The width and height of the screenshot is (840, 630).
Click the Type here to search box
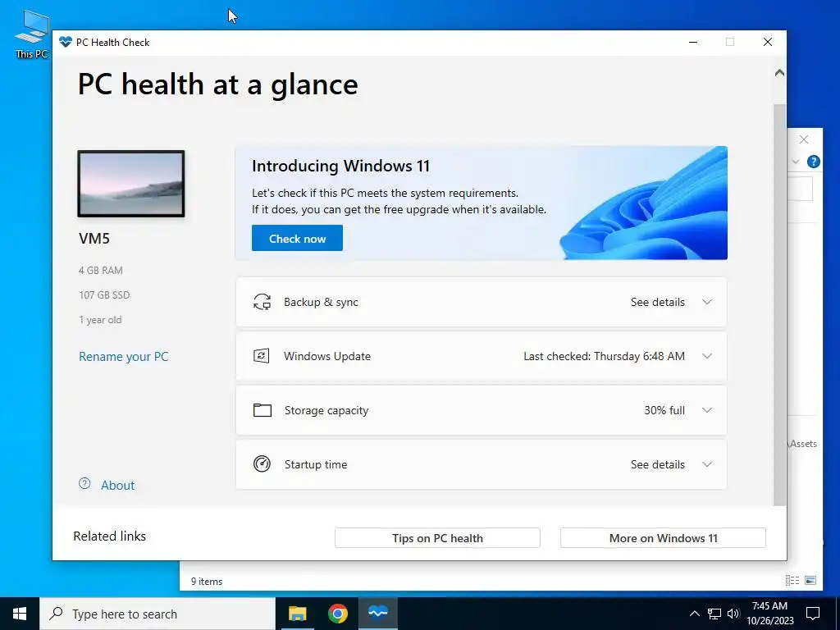tap(157, 614)
